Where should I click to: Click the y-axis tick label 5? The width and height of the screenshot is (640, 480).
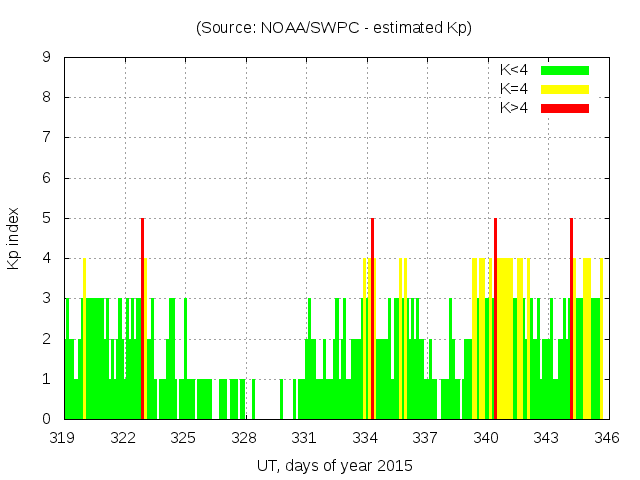(46, 218)
